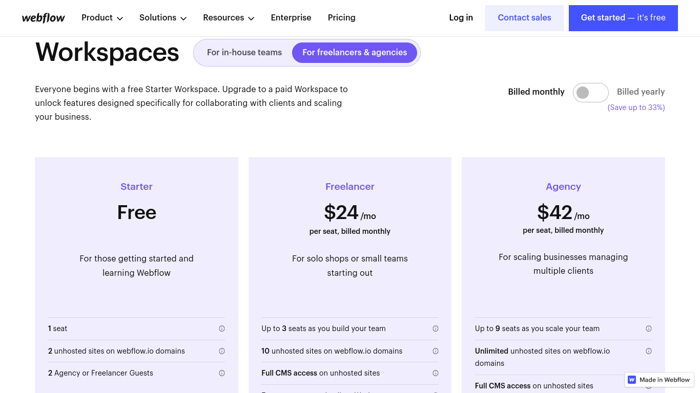Click the Log in link

coord(461,18)
